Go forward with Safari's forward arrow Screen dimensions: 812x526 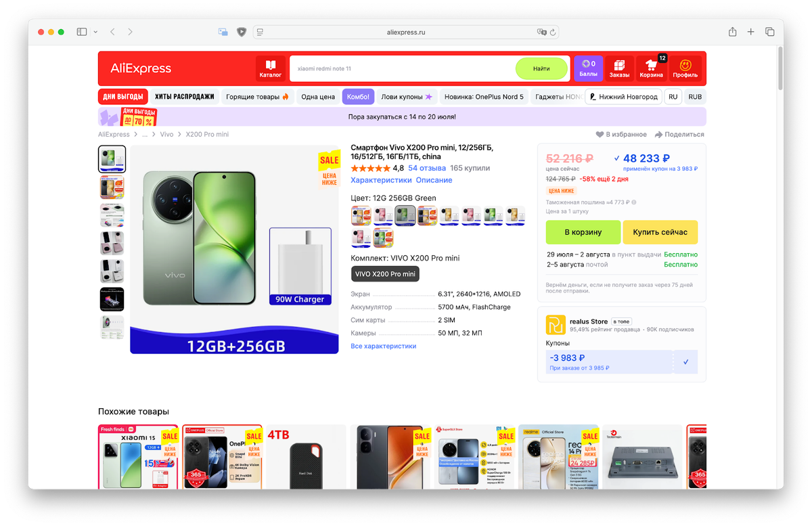click(x=130, y=32)
